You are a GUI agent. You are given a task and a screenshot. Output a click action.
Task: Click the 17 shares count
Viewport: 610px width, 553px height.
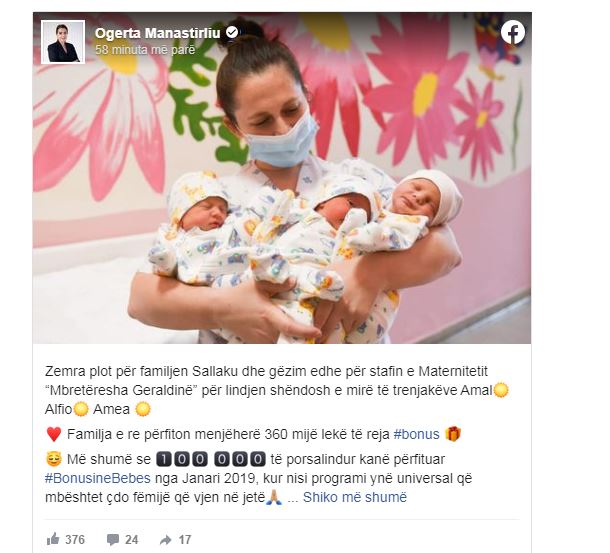pos(185,539)
